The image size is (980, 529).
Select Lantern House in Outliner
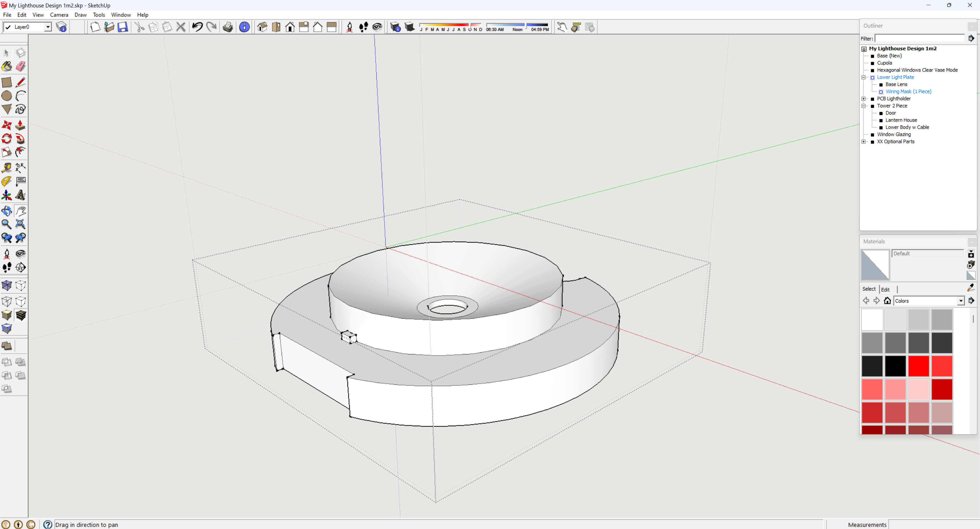click(901, 120)
